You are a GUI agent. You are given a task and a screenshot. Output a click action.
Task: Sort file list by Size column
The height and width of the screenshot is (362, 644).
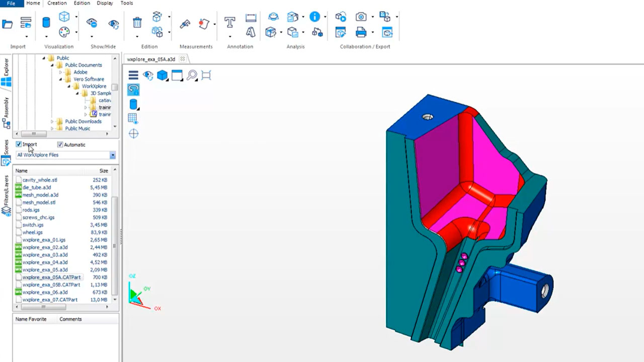coord(104,171)
